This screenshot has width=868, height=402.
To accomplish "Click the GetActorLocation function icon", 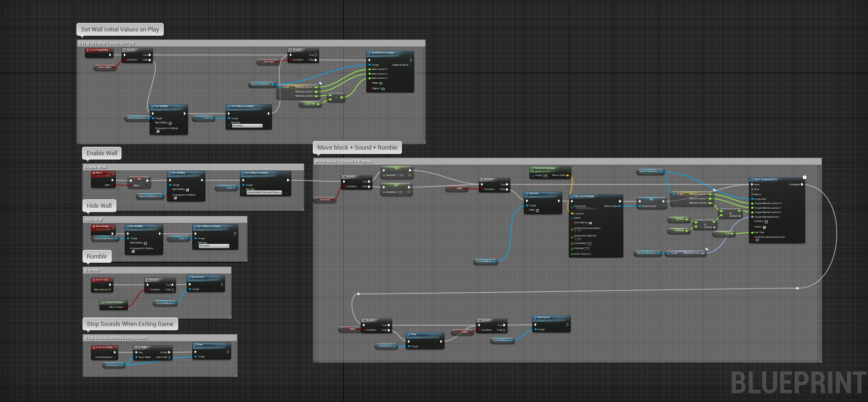I will click(532, 168).
